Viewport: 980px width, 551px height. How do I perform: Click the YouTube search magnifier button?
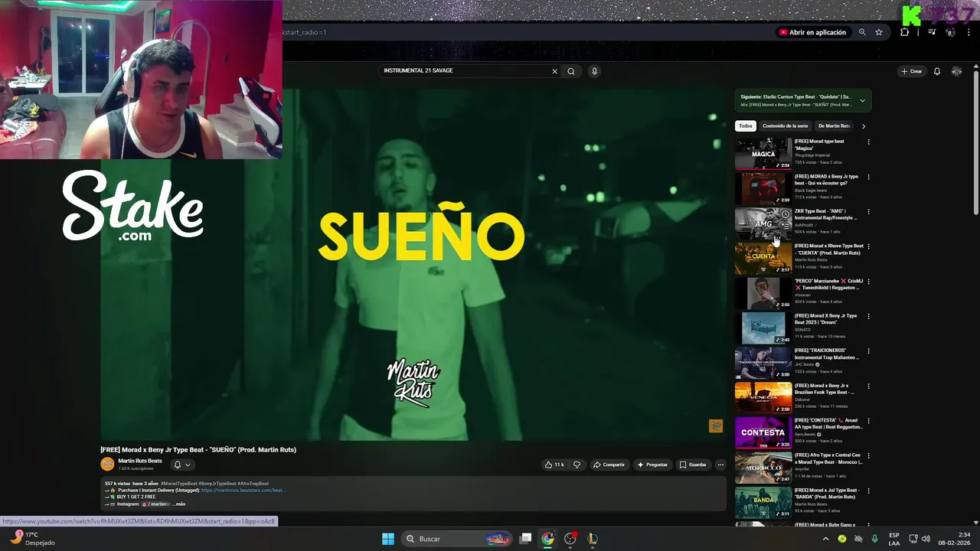(570, 71)
